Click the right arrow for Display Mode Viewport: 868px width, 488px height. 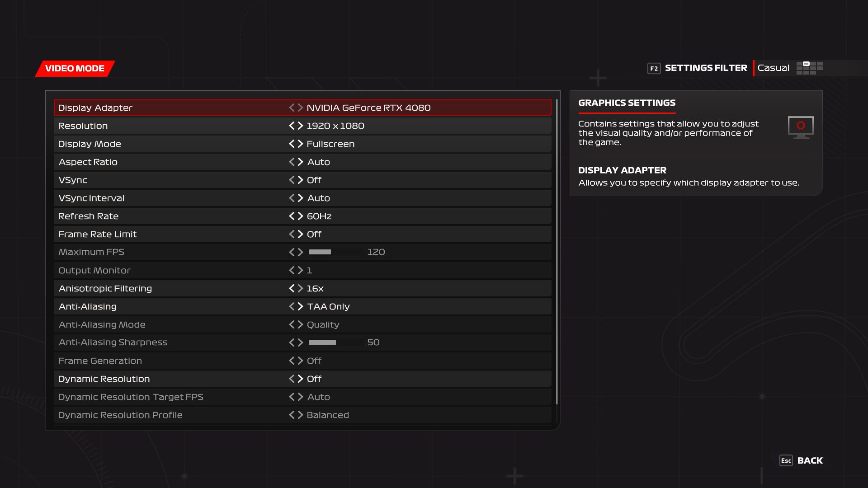300,144
